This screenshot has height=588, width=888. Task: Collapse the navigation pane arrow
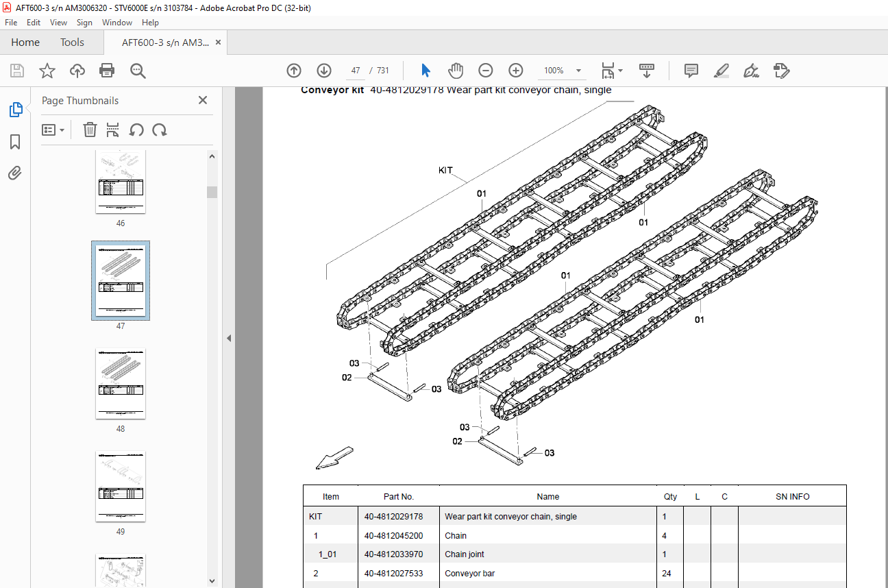229,338
